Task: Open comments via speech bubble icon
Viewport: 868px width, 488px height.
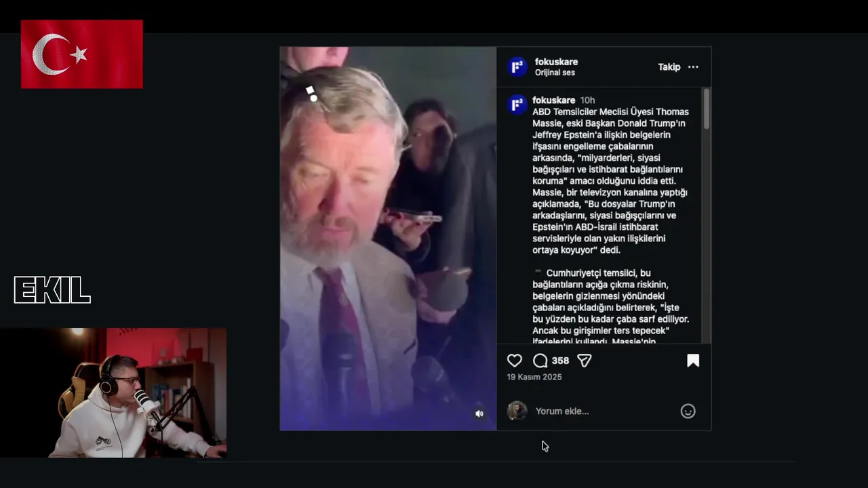Action: 540,361
